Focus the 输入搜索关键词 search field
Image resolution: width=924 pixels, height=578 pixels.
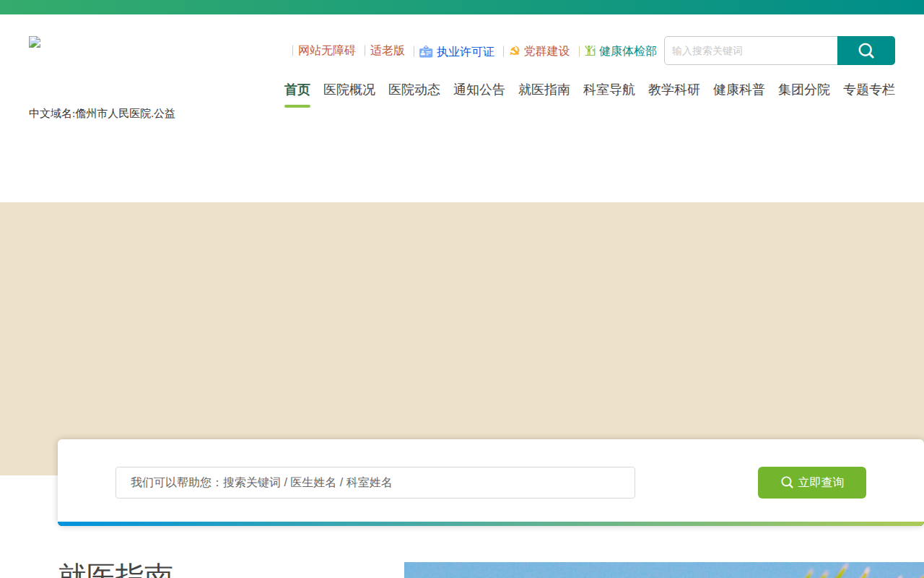pos(751,51)
